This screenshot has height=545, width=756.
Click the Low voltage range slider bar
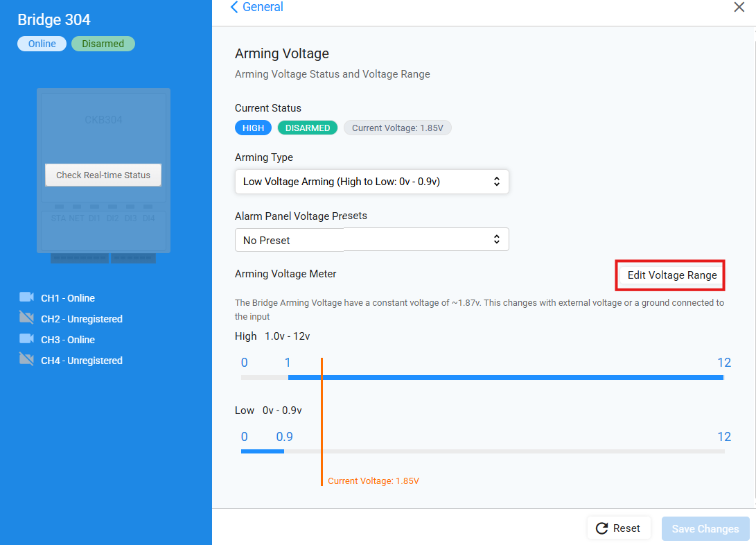point(263,451)
